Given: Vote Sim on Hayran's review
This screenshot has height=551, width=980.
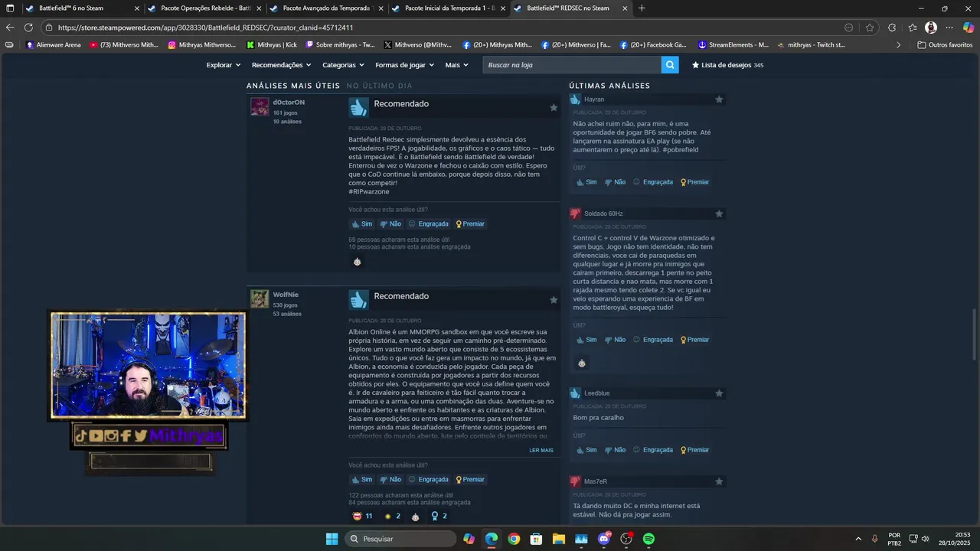Looking at the screenshot, I should point(586,182).
